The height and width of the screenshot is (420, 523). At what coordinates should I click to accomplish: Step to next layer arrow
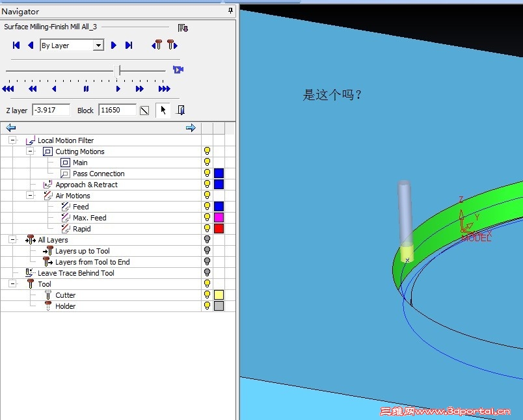113,46
